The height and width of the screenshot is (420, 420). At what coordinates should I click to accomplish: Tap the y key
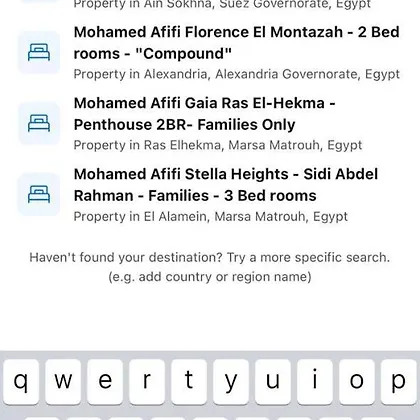pyautogui.click(x=231, y=381)
